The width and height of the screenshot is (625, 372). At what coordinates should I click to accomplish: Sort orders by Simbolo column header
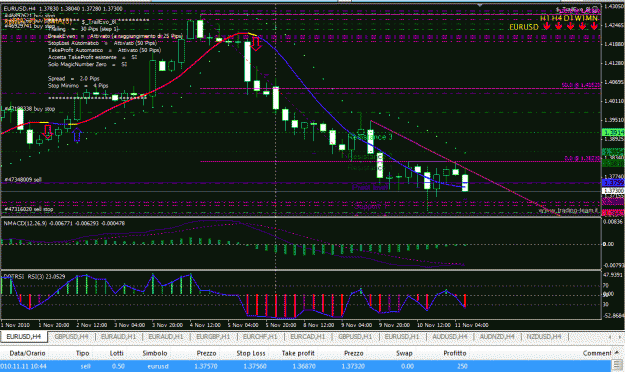pyautogui.click(x=155, y=353)
